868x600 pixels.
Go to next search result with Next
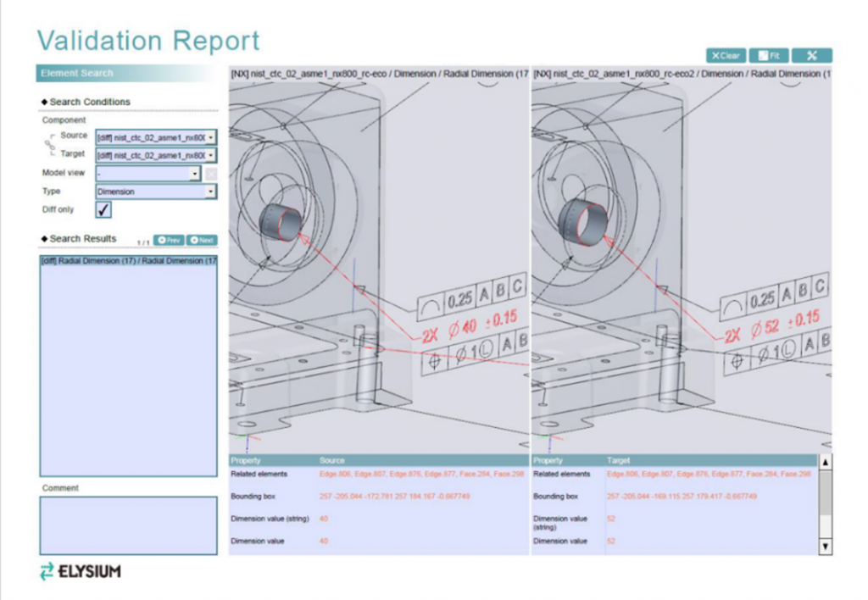[202, 240]
